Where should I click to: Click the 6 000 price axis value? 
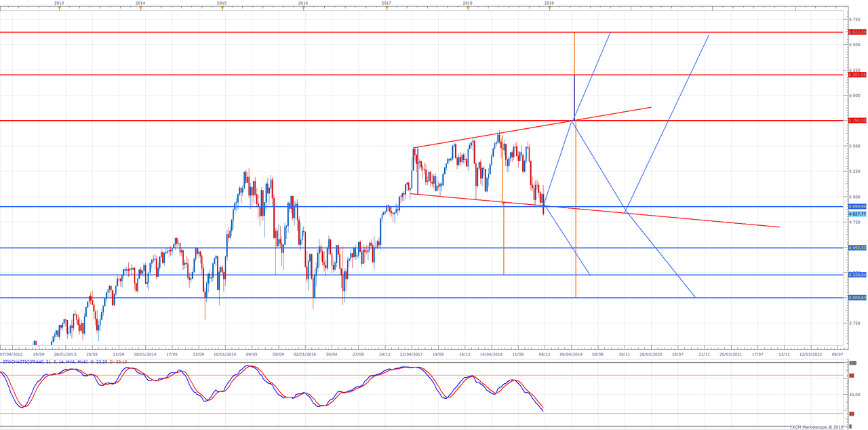click(855, 95)
